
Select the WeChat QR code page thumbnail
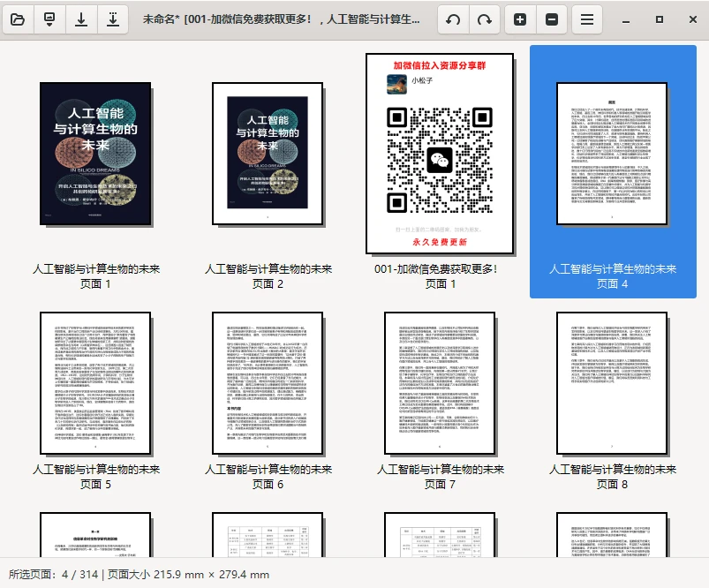[x=440, y=154]
